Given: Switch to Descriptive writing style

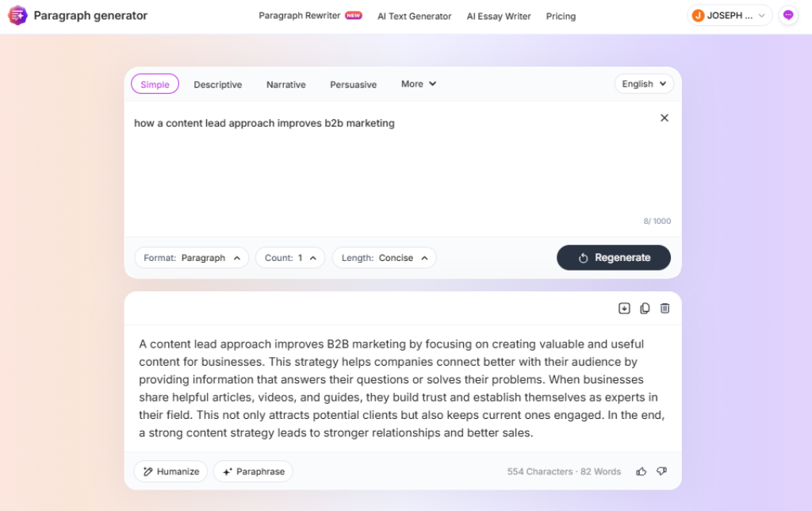Looking at the screenshot, I should (218, 84).
